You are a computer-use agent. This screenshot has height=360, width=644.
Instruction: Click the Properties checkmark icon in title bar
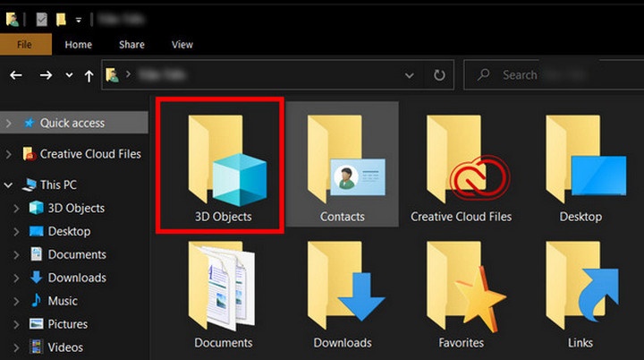click(41, 19)
